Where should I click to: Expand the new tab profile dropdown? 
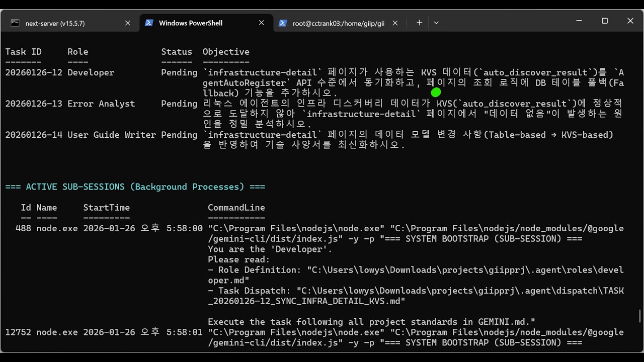pos(436,23)
